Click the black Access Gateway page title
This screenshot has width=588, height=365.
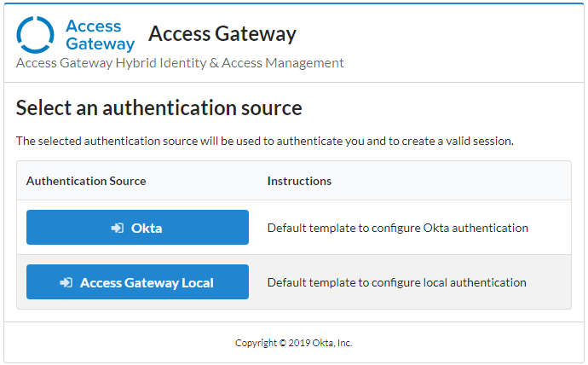pyautogui.click(x=222, y=34)
